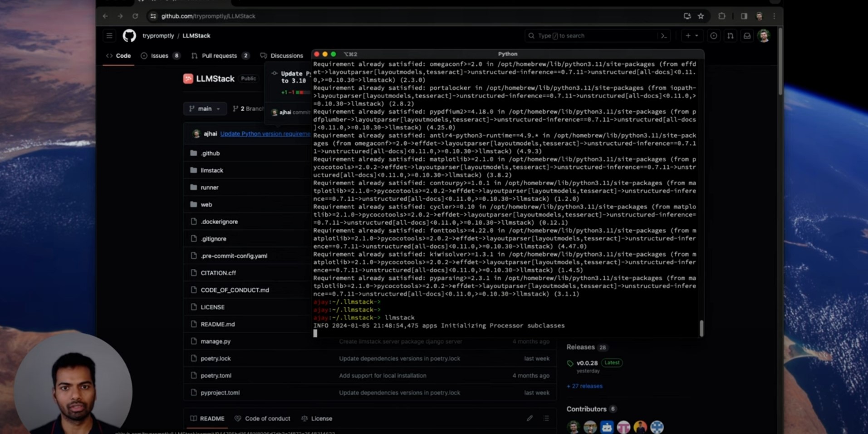Open .dockerignore file
The image size is (868, 434).
(x=219, y=222)
